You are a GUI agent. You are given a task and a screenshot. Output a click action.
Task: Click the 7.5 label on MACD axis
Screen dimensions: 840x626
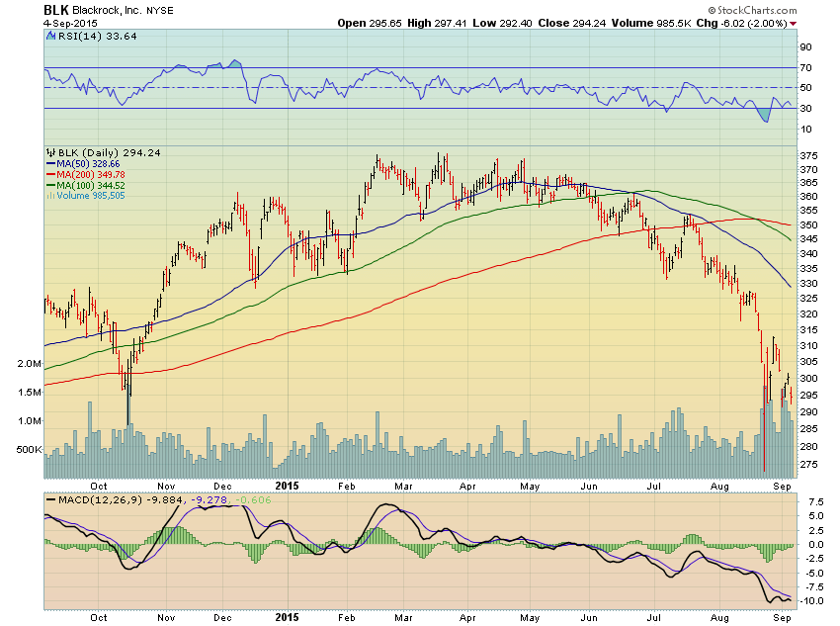[x=816, y=502]
